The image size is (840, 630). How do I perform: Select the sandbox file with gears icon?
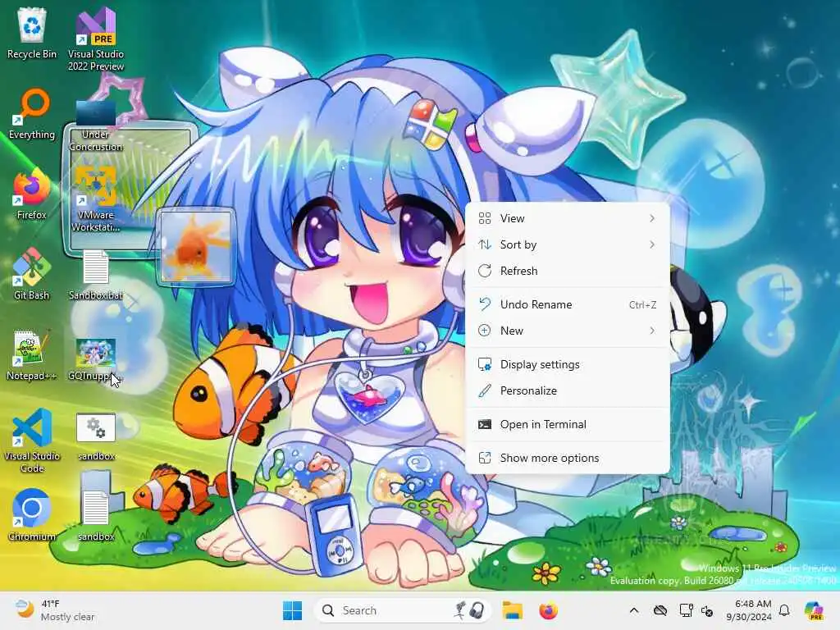[96, 436]
